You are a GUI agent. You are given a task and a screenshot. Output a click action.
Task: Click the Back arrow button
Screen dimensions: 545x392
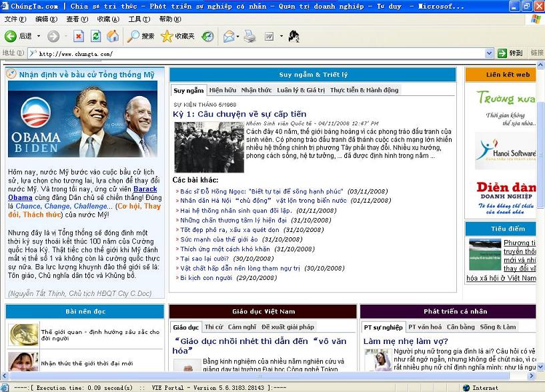coord(11,36)
